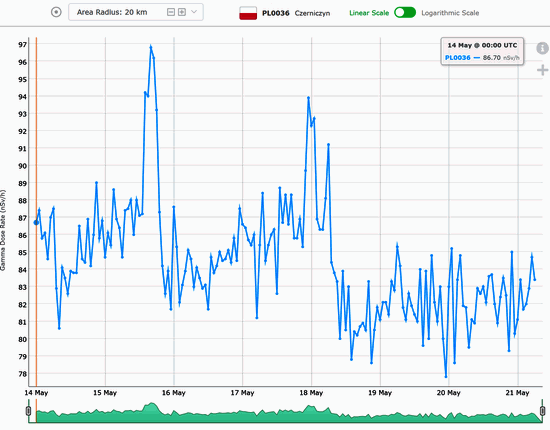Click the green overview navigator chart
Image resolution: width=550 pixels, height=430 pixels.
point(285,412)
